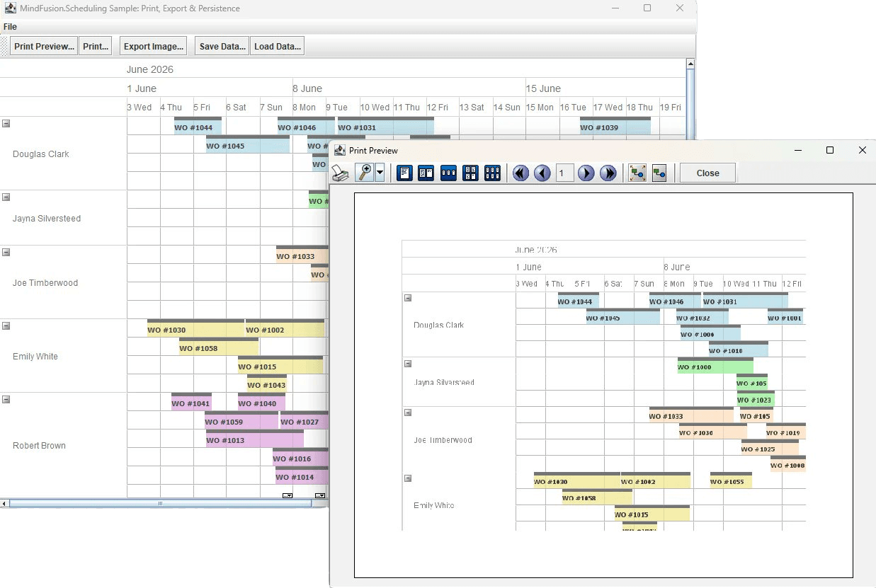Minimize the Print Preview window
Screen dimensions: 876x588
pos(797,150)
